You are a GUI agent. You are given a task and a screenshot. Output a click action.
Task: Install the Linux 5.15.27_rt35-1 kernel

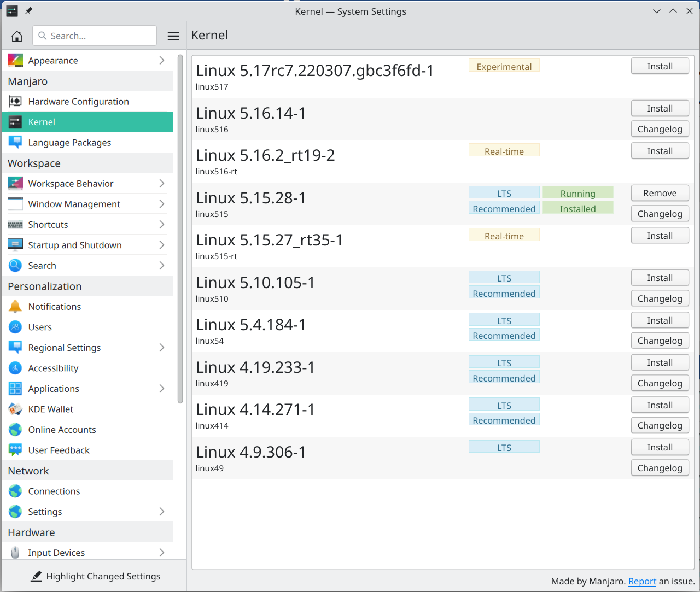(x=660, y=236)
